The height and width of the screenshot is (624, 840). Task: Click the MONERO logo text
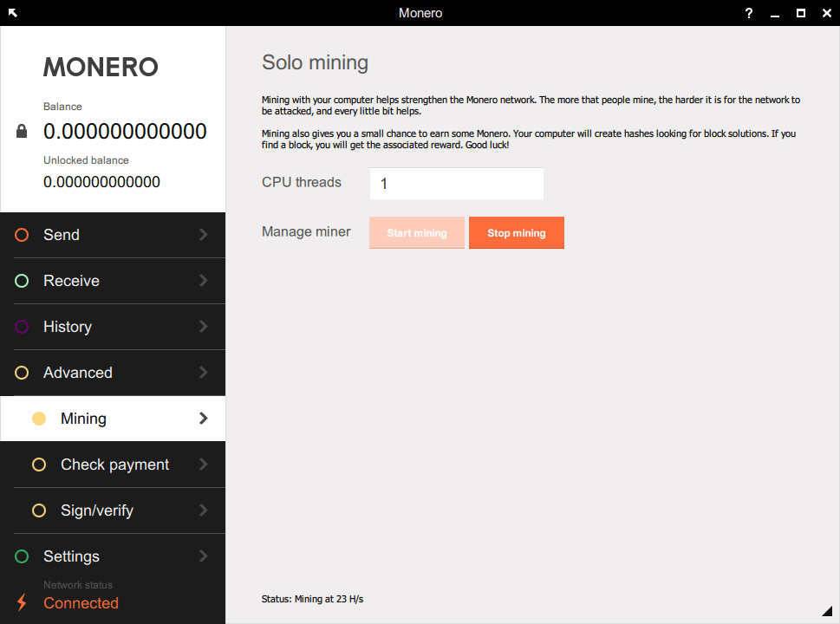click(101, 67)
